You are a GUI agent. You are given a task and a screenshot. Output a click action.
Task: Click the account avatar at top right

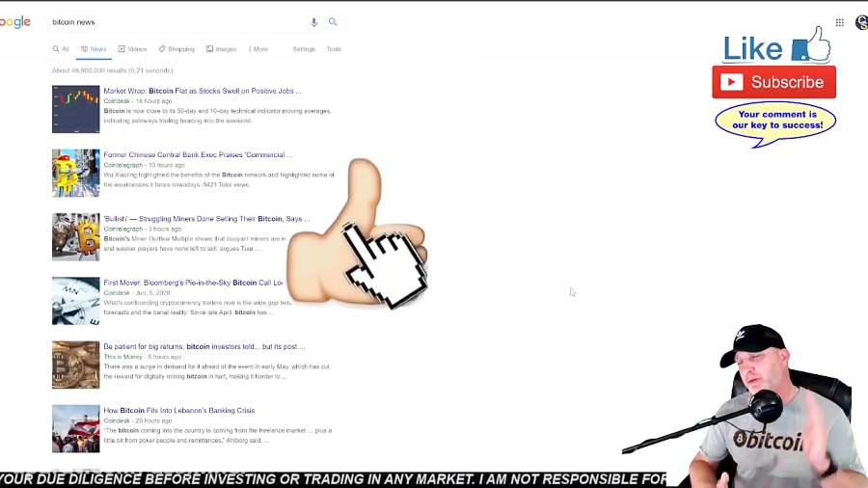(862, 23)
